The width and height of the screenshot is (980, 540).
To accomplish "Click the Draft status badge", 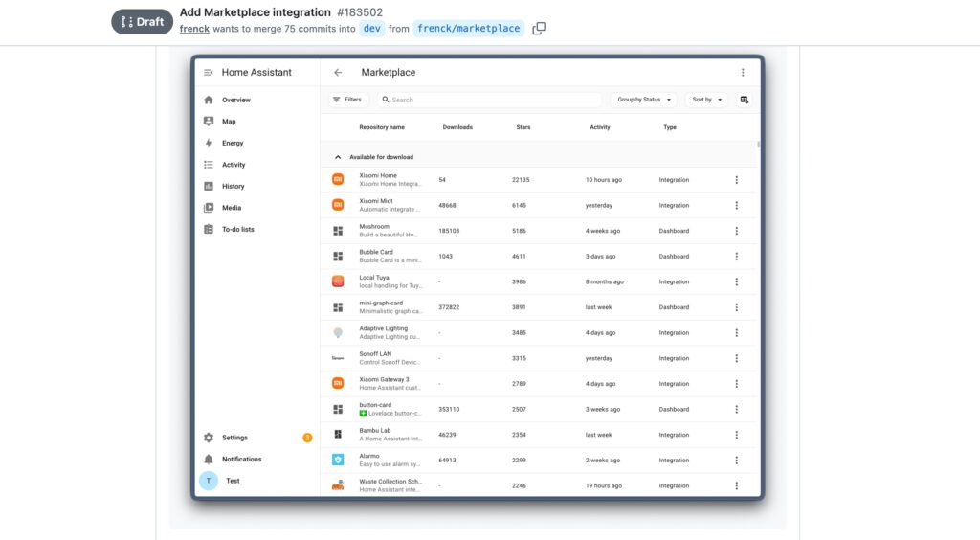I will pos(142,22).
